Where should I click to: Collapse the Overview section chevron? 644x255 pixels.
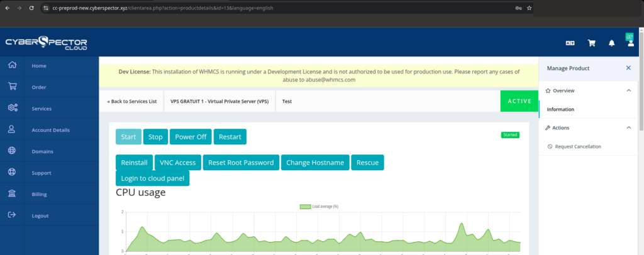[x=628, y=90]
